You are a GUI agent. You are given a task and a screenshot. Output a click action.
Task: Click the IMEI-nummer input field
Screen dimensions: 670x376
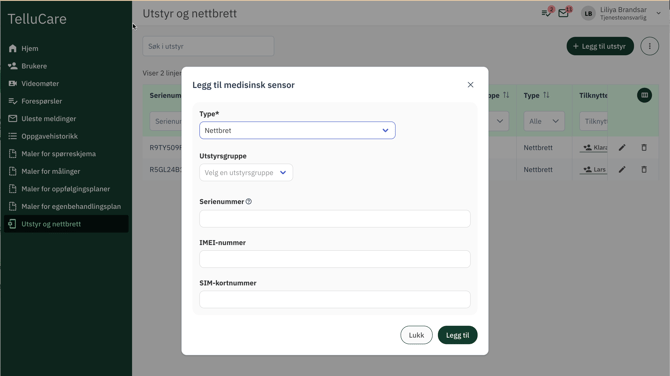(x=335, y=259)
